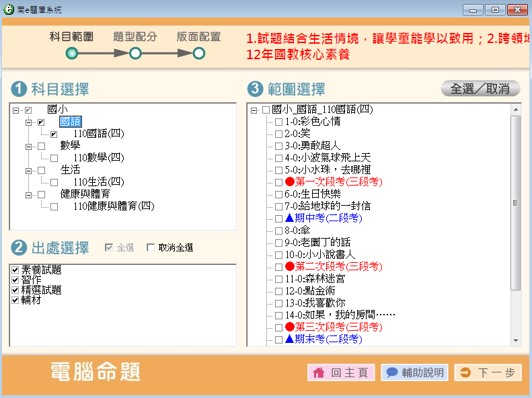532x398 pixels.
Task: Check the 第一次段考(三段考) checkbox
Action: (278, 182)
